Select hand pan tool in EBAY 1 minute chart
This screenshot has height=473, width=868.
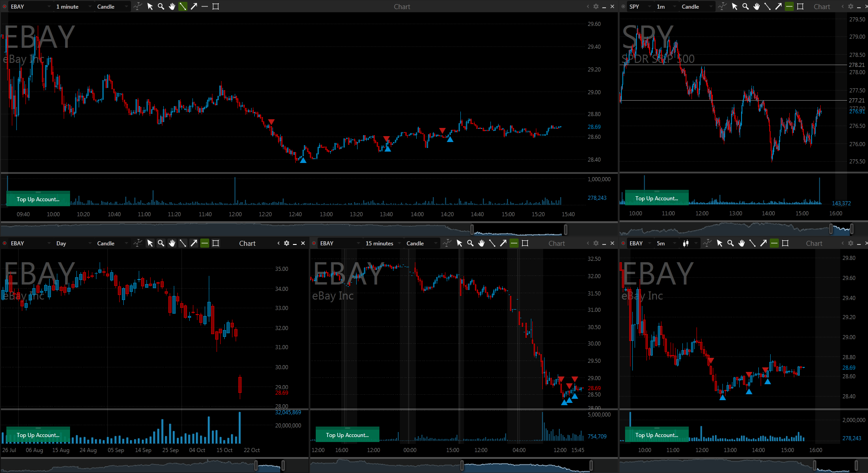[172, 6]
